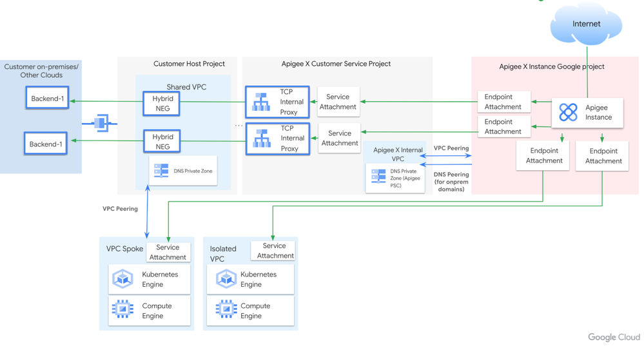This screenshot has height=348, width=644.
Task: Click 'Compute Engine' text in Isolated VPC
Action: coord(255,311)
